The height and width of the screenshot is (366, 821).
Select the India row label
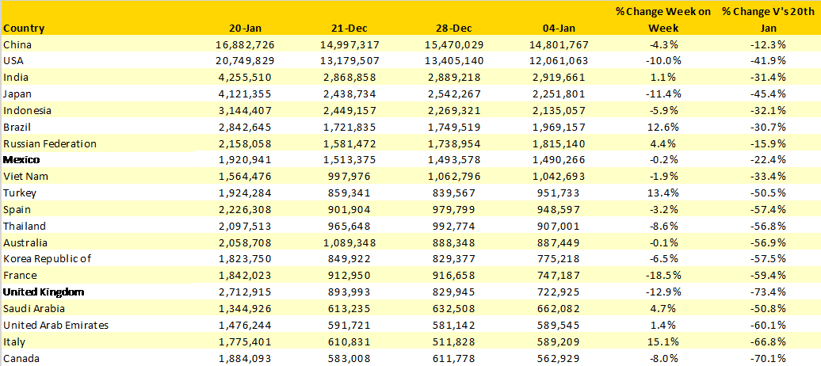(16, 77)
